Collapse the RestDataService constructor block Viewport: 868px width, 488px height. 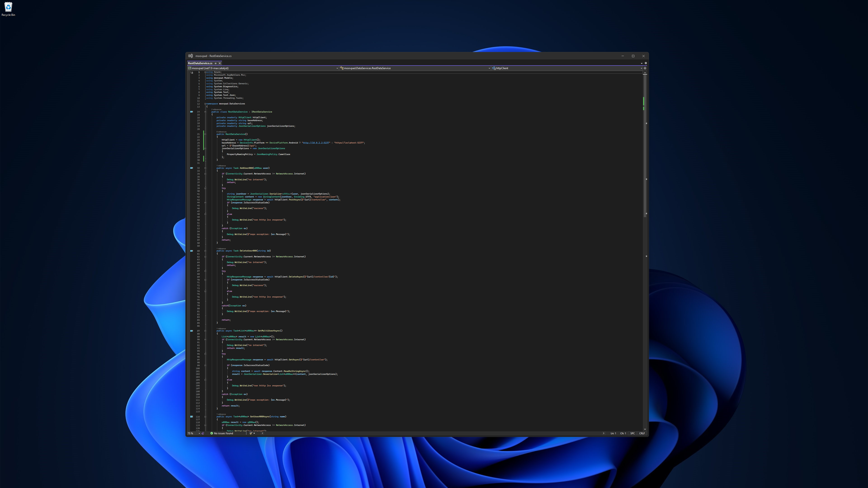pyautogui.click(x=205, y=134)
